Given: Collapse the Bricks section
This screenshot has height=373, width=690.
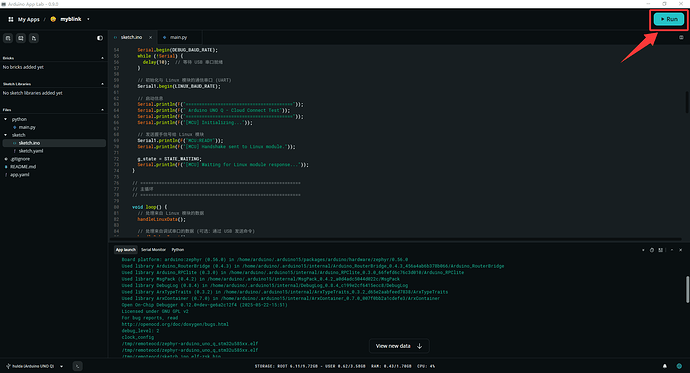Looking at the screenshot, I should coord(103,58).
